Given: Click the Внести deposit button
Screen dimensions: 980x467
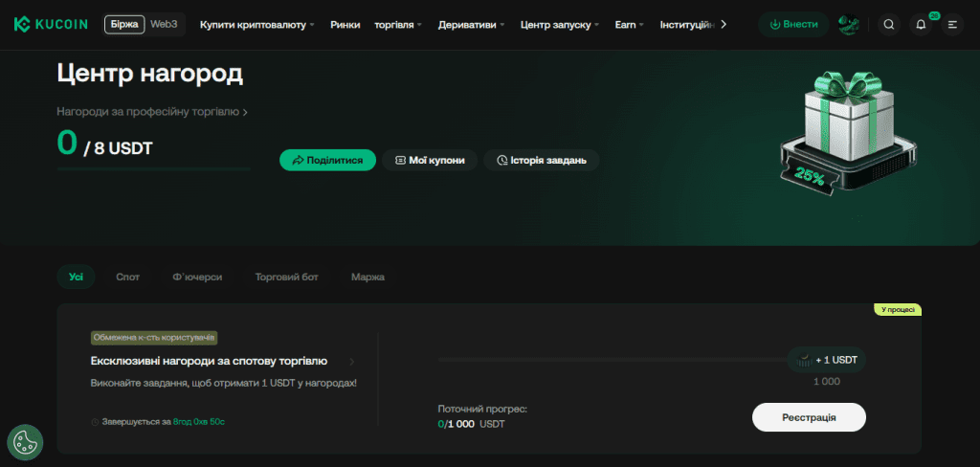Looking at the screenshot, I should pyautogui.click(x=793, y=24).
